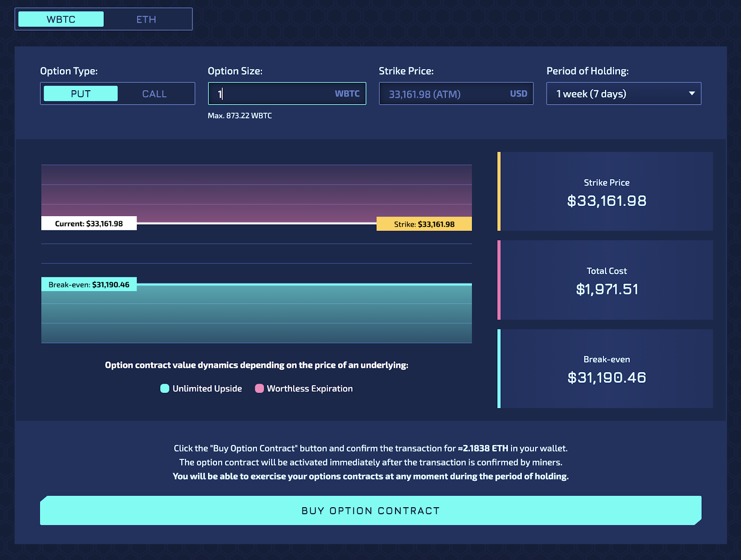
Task: Click the Worthless Expiration legend dot
Action: click(x=259, y=388)
